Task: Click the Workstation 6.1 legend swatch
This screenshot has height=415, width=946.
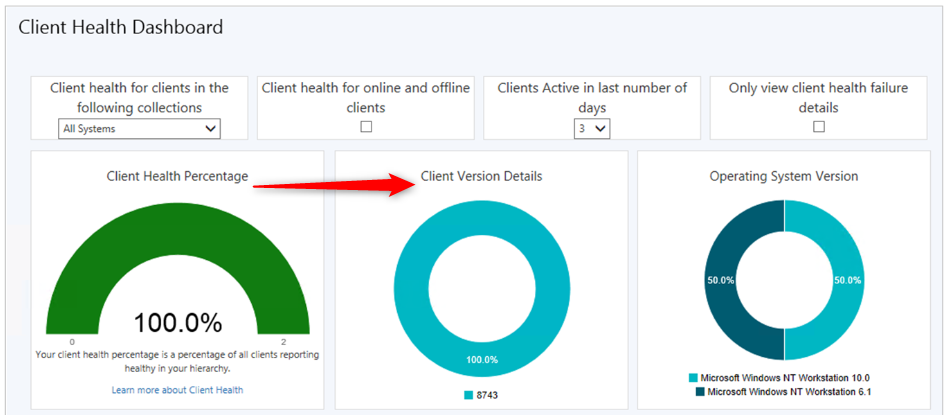Action: (x=700, y=391)
